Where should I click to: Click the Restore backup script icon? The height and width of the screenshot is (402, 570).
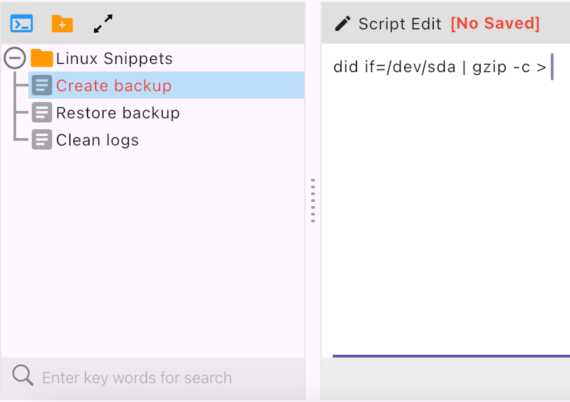coord(42,112)
